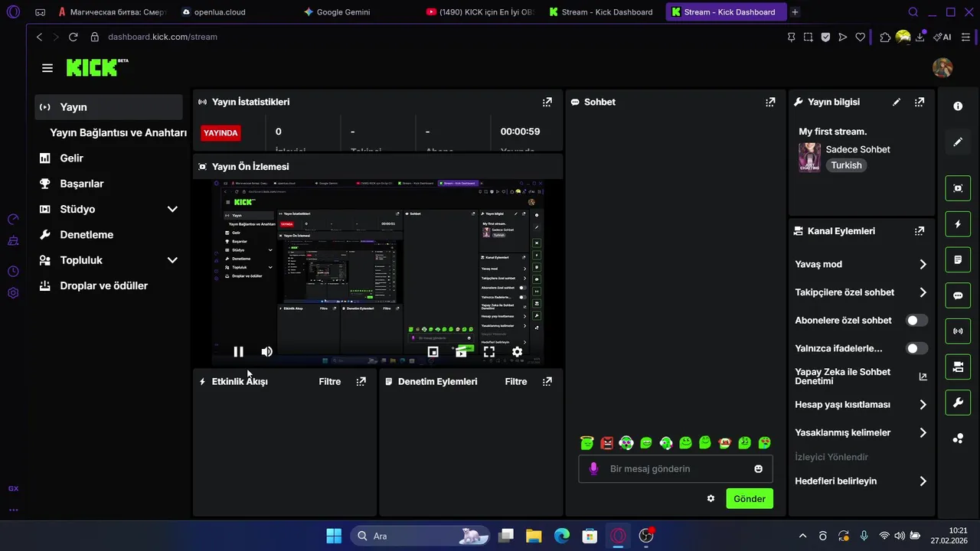Open Yapay Zeka ile Sohbet Denetimi link
Viewport: 980px width, 551px height.
[x=861, y=377]
